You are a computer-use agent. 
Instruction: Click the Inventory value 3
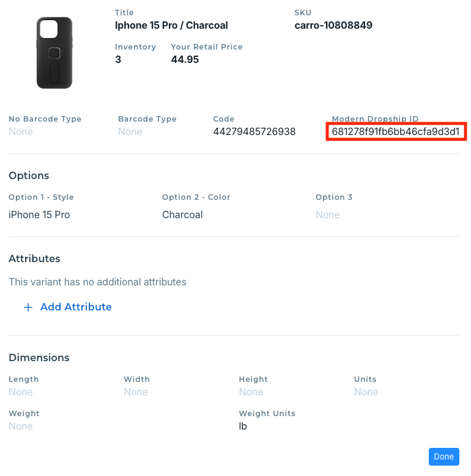pos(118,60)
